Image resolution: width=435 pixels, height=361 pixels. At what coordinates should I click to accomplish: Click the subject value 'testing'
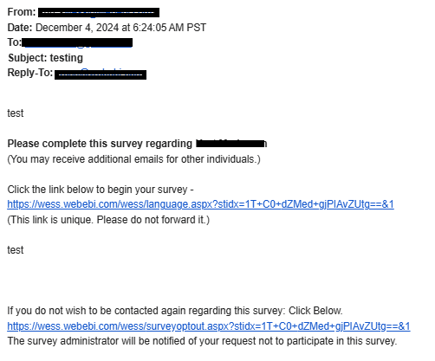point(66,58)
